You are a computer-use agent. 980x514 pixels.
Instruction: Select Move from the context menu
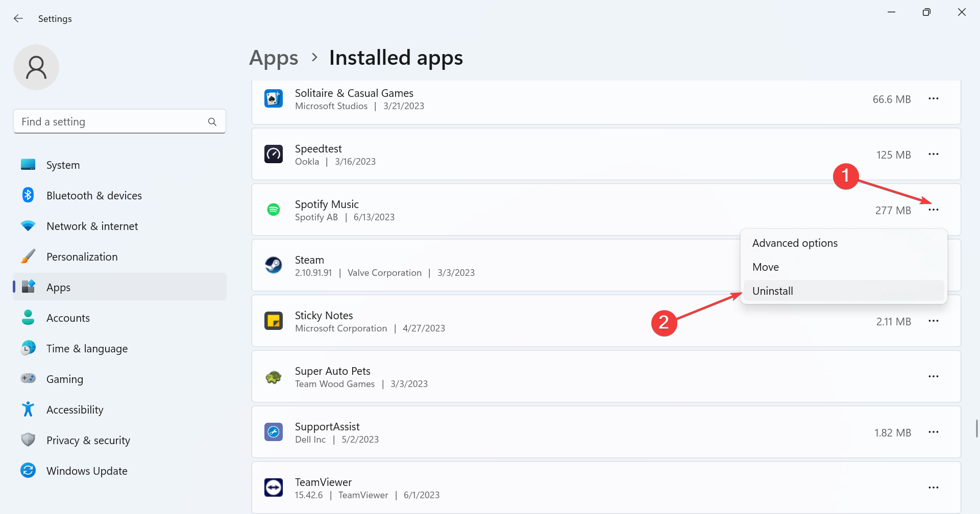[766, 267]
